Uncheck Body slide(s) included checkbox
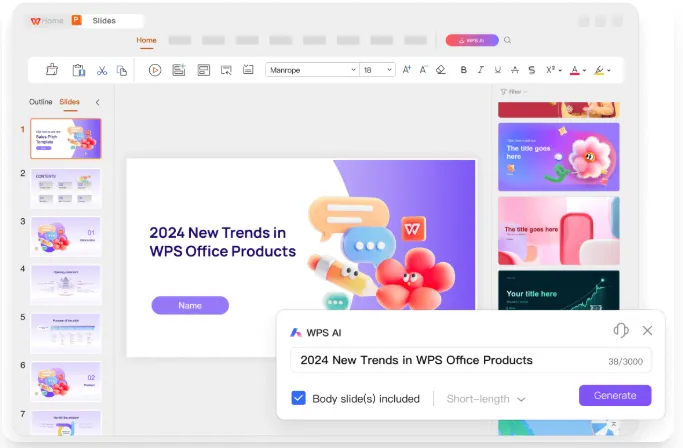The image size is (683, 448). tap(298, 398)
